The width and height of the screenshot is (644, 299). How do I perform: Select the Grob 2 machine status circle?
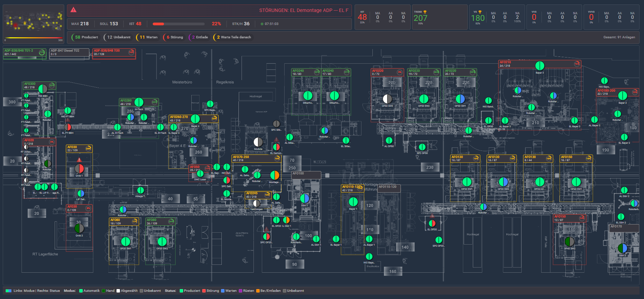[x=79, y=229]
